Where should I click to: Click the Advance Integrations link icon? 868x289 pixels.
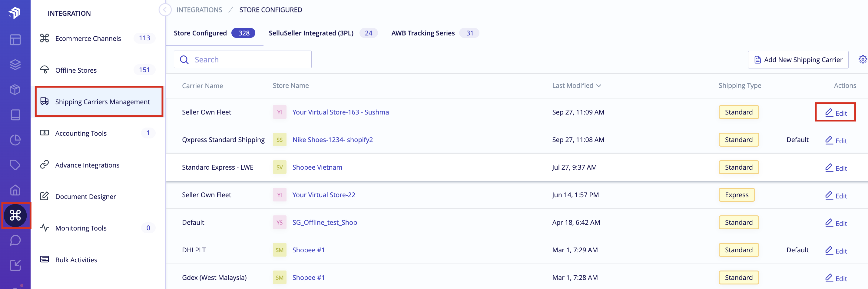click(x=45, y=164)
